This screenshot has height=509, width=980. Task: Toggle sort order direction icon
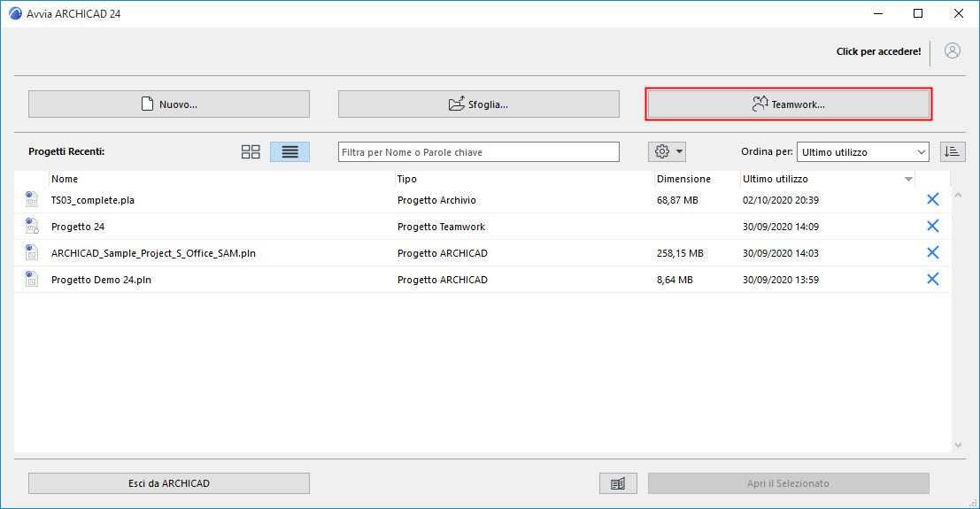[x=953, y=152]
